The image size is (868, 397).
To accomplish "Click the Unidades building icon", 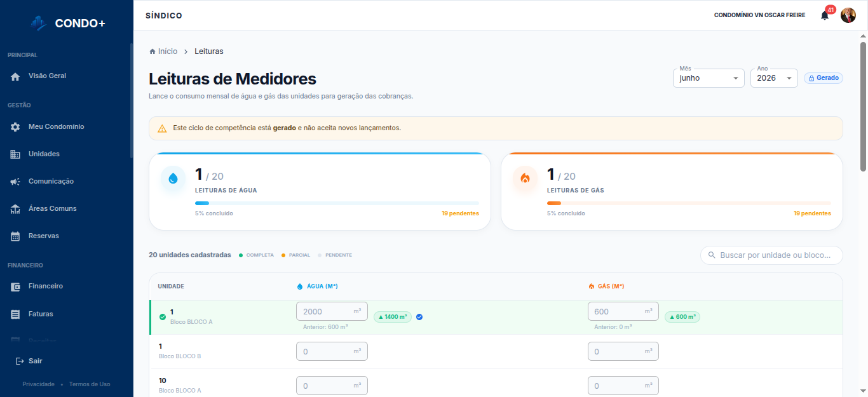I will click(15, 154).
